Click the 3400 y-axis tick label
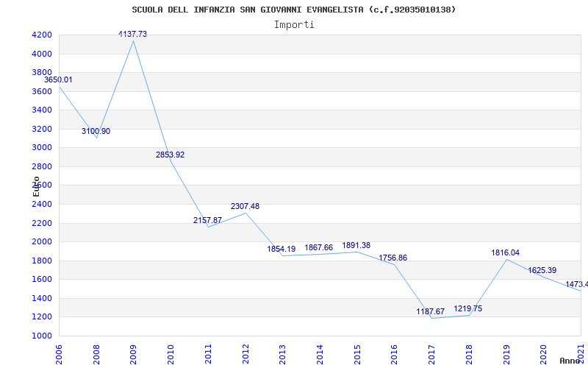Screen dimensions: 588x368 [x=42, y=110]
